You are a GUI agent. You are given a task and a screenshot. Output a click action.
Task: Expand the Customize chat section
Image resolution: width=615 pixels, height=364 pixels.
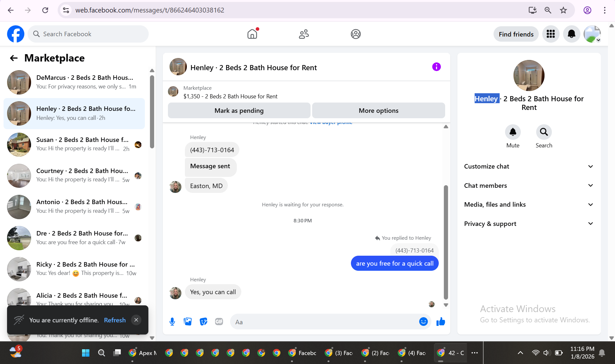point(529,166)
